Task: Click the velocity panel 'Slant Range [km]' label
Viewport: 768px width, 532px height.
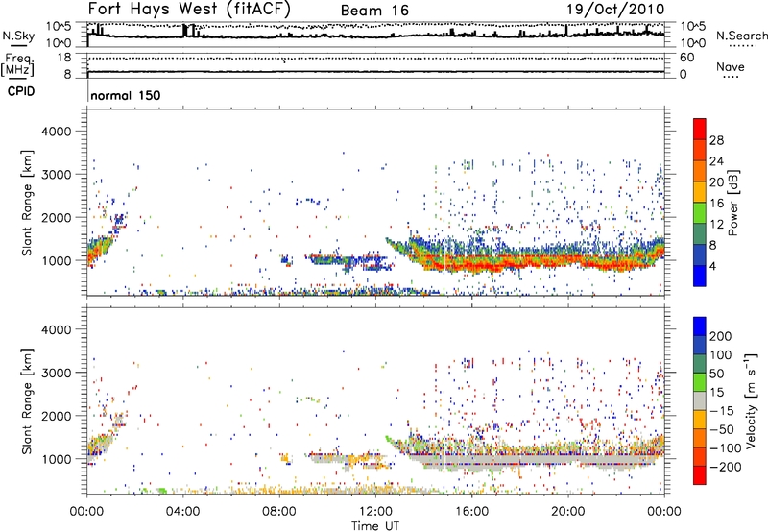Action: 27,400
